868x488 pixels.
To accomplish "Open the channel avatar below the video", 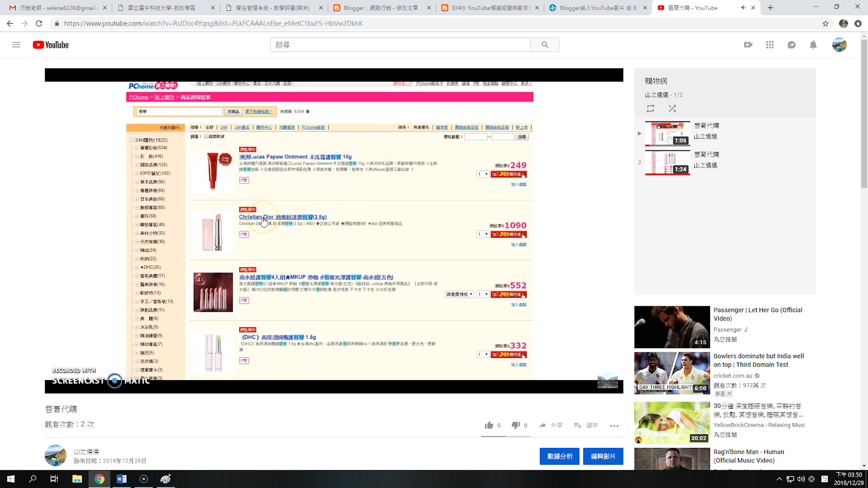I will pyautogui.click(x=55, y=455).
